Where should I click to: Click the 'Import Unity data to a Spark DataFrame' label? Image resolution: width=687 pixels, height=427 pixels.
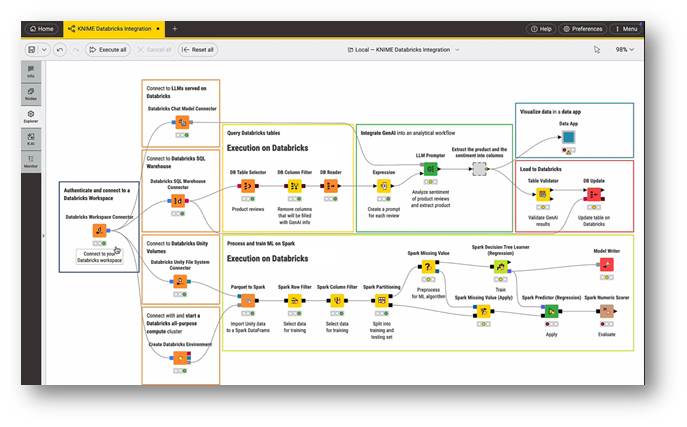248,327
